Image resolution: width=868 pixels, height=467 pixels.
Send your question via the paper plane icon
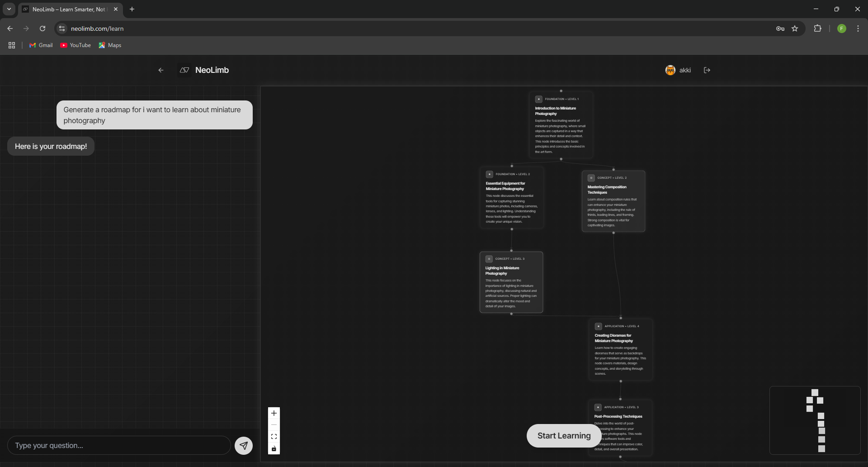pyautogui.click(x=244, y=445)
